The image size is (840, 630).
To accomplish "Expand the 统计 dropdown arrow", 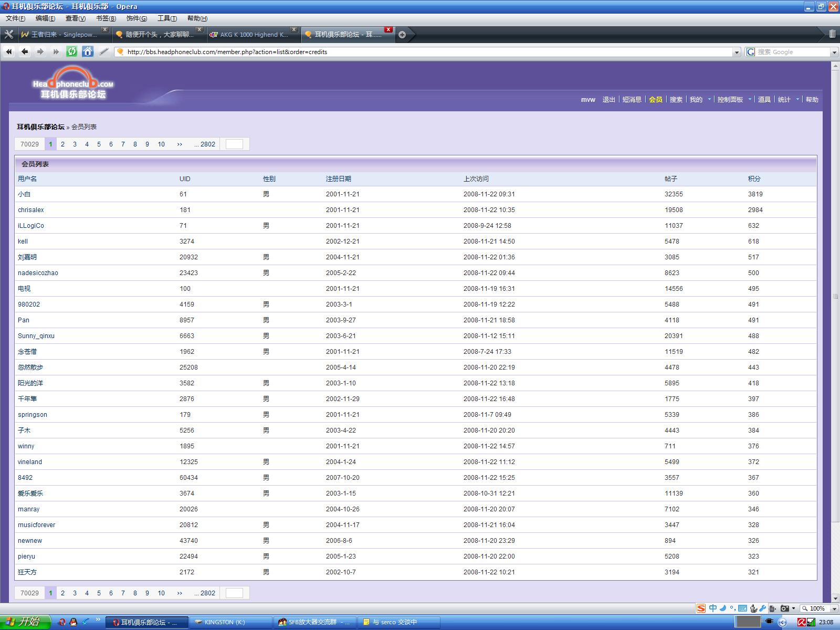I will (797, 99).
